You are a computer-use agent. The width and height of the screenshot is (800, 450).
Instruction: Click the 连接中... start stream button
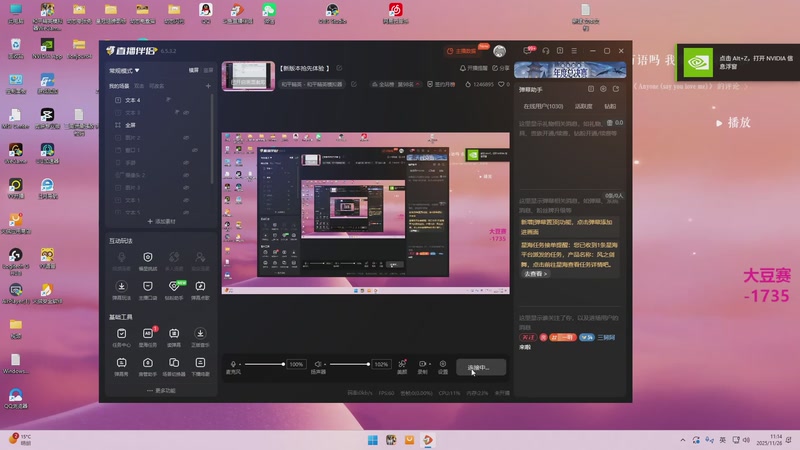coord(481,367)
